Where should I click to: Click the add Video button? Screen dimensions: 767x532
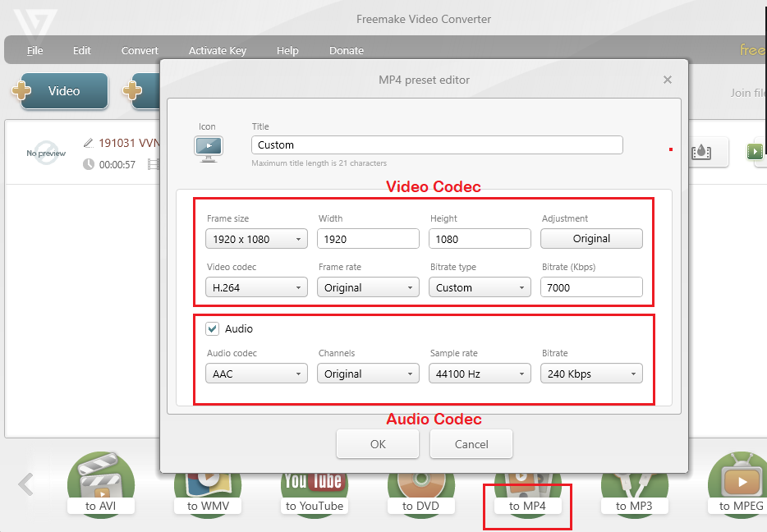coord(64,91)
